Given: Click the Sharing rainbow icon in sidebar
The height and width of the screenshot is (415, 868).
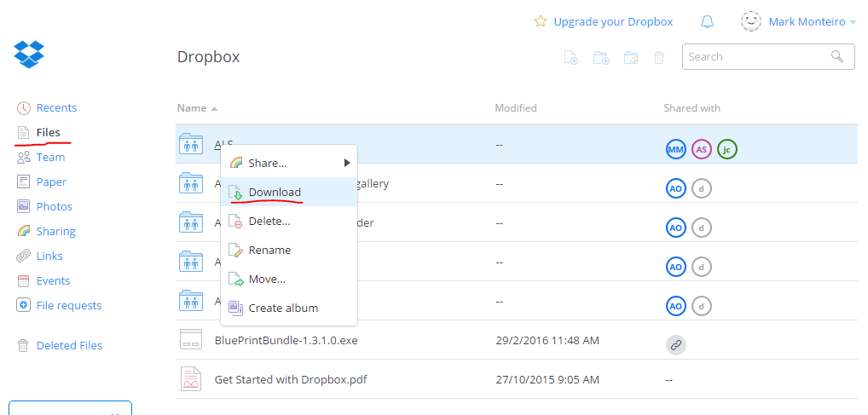Looking at the screenshot, I should click(23, 231).
